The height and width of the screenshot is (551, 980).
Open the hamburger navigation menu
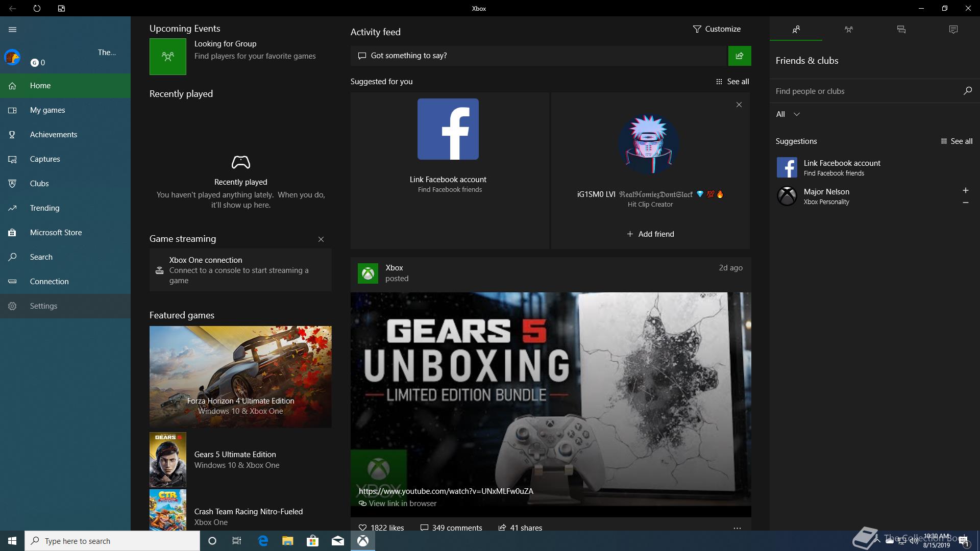[x=12, y=30]
